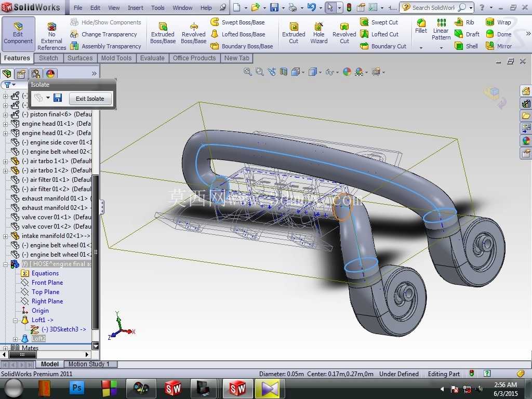Open the display style dropdown arrow
532x399 pixels.
coord(320,72)
